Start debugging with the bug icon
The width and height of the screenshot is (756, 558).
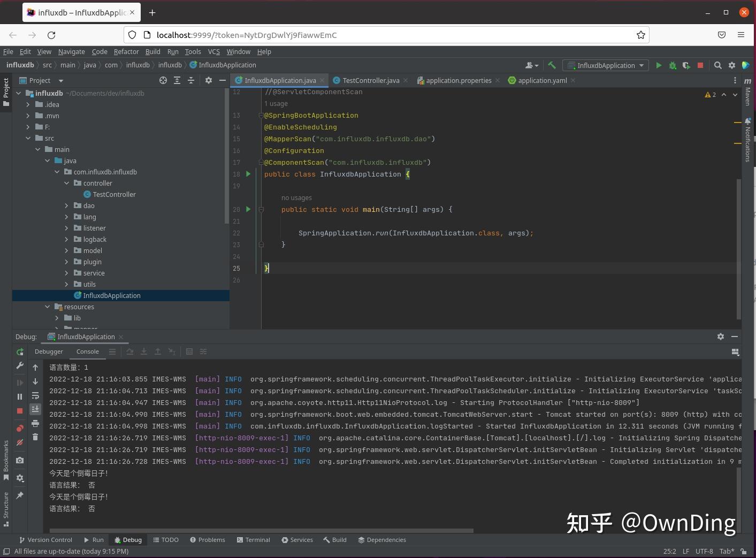click(x=673, y=65)
